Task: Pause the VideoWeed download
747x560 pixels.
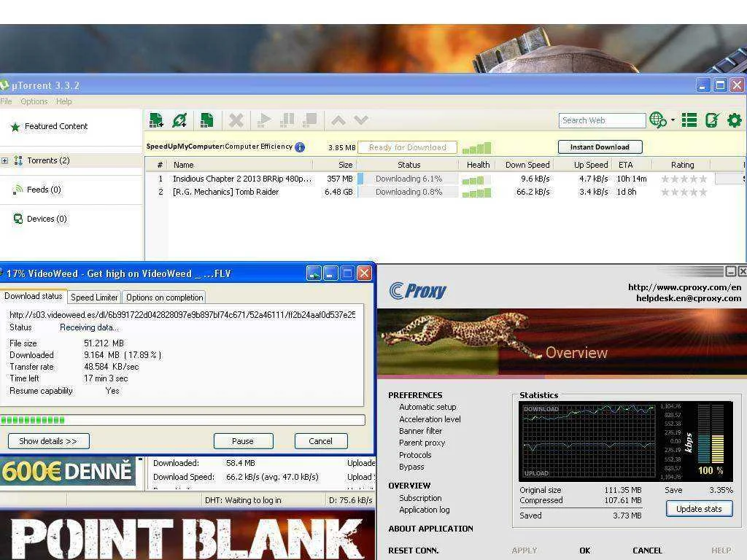Action: point(243,441)
